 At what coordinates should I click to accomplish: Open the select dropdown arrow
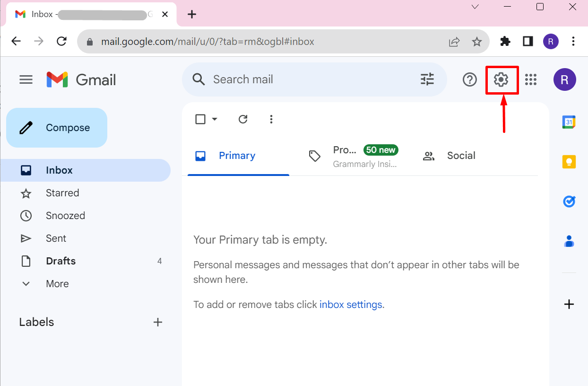pyautogui.click(x=215, y=119)
